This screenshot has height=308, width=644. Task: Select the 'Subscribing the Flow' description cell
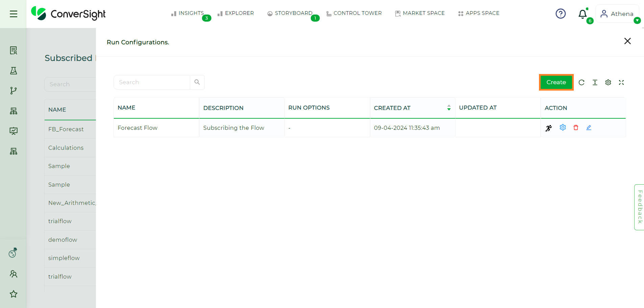242,128
